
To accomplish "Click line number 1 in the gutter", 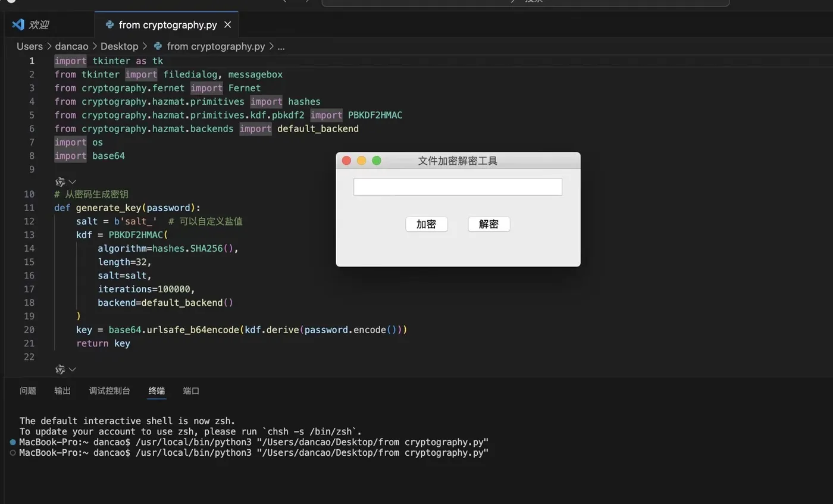I will (x=32, y=61).
